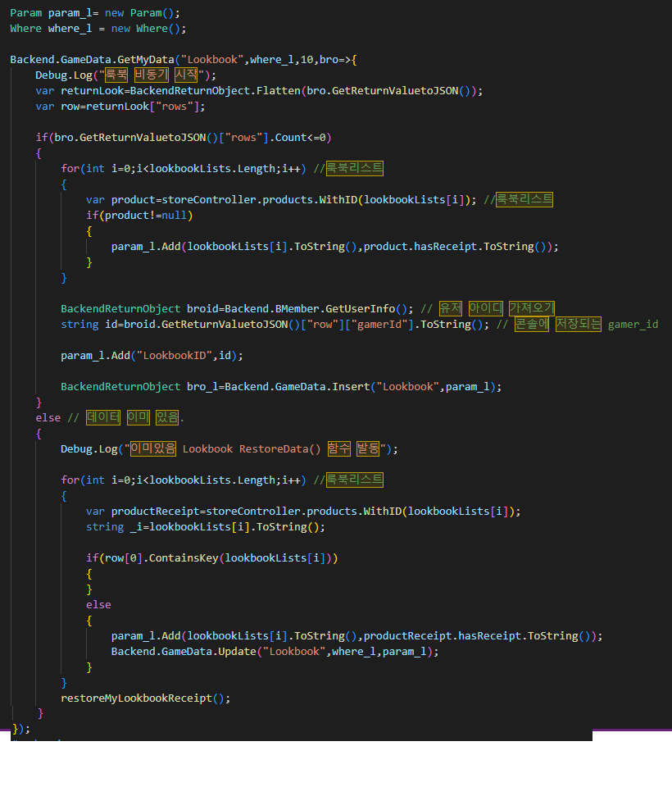Click the closing '});' on the last line
This screenshot has width=672, height=787.
pyautogui.click(x=21, y=729)
